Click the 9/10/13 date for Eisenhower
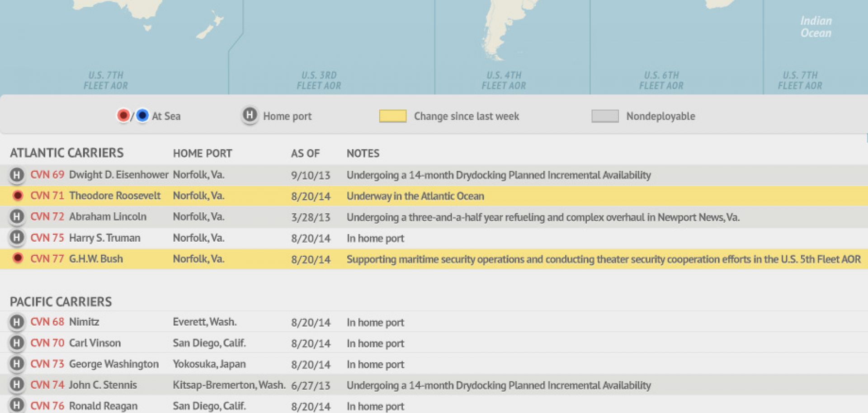The width and height of the screenshot is (868, 413). pos(311,175)
